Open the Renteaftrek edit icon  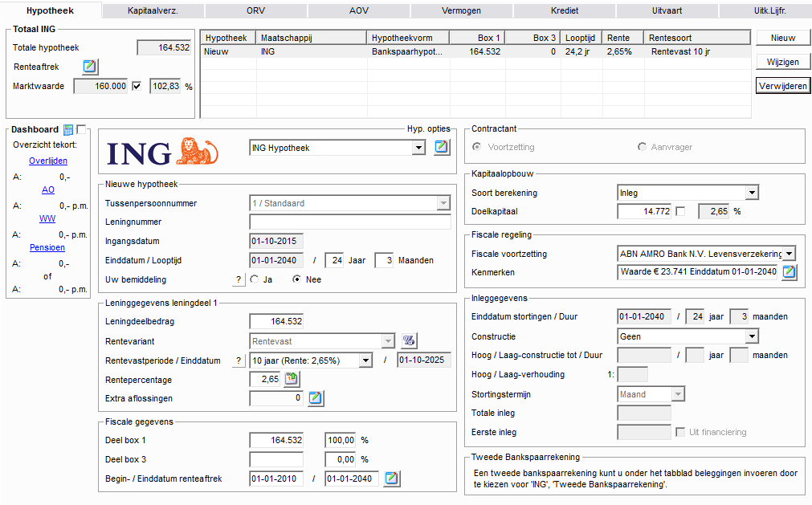click(x=90, y=66)
